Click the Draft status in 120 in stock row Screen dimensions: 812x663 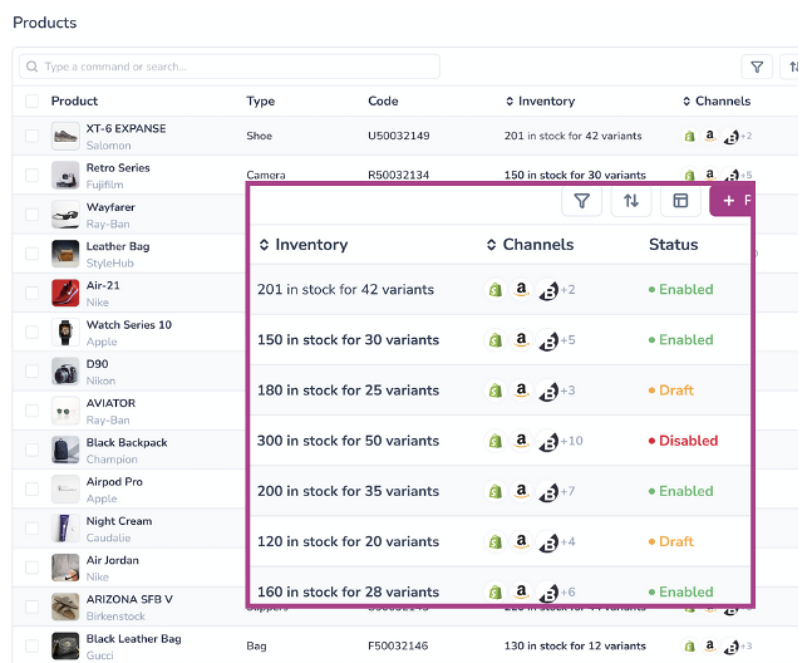click(671, 541)
